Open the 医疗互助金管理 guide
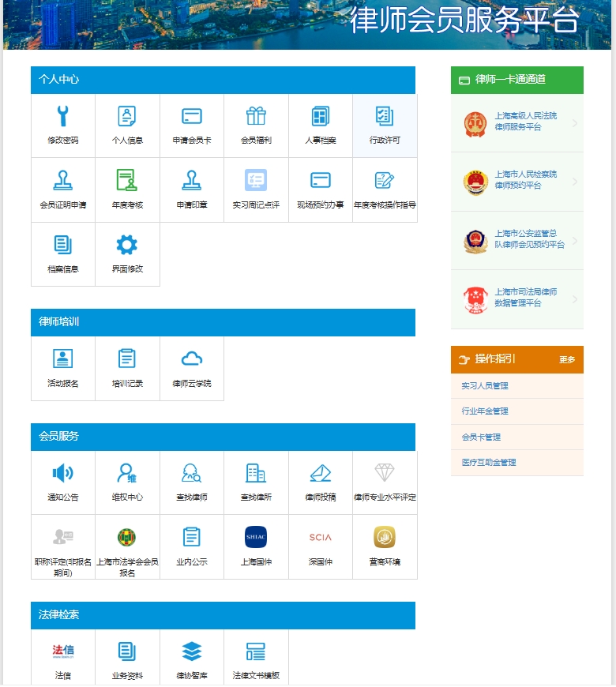Image resolution: width=616 pixels, height=687 pixels. [x=517, y=462]
